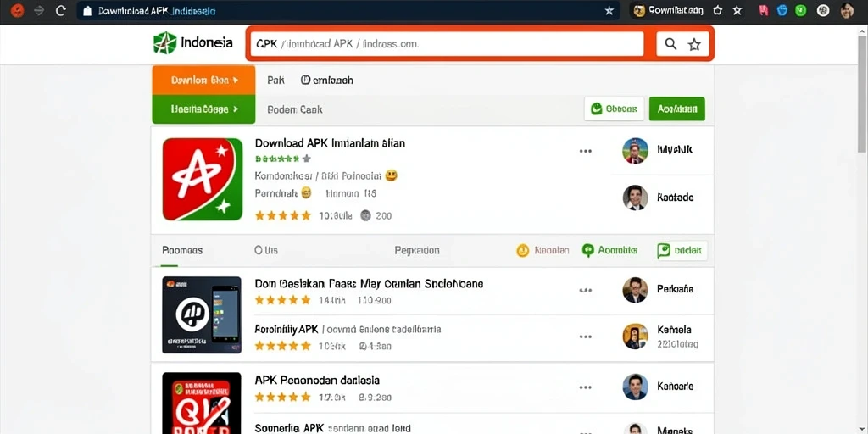This screenshot has height=434, width=868.
Task: Click the Perkaña username text
Action: click(675, 289)
